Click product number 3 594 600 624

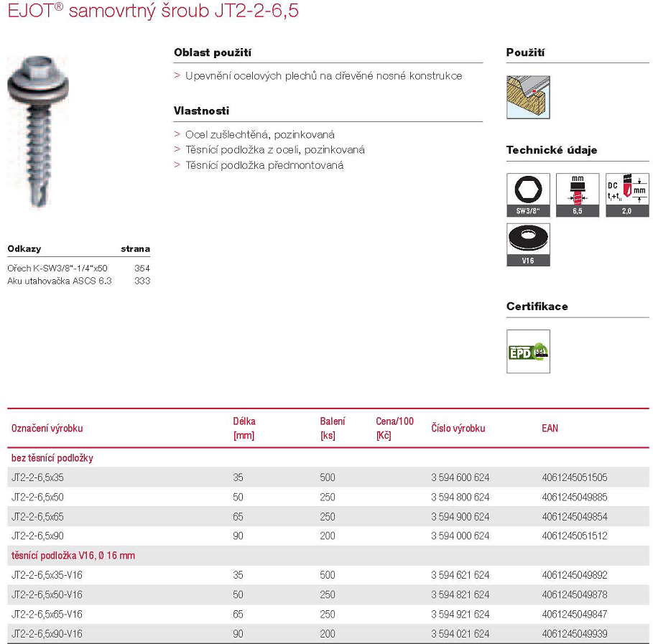pos(460,477)
